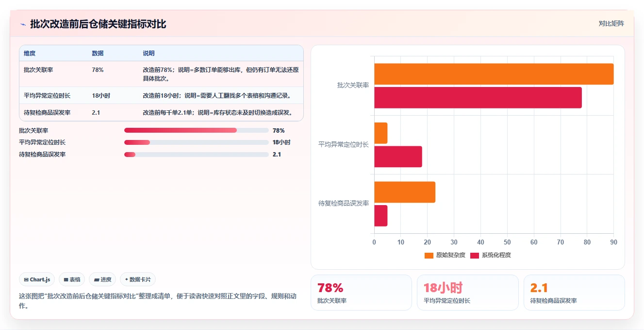644x330 pixels.
Task: Open the 2.1 待复检商品误发率 data card
Action: pyautogui.click(x=574, y=293)
